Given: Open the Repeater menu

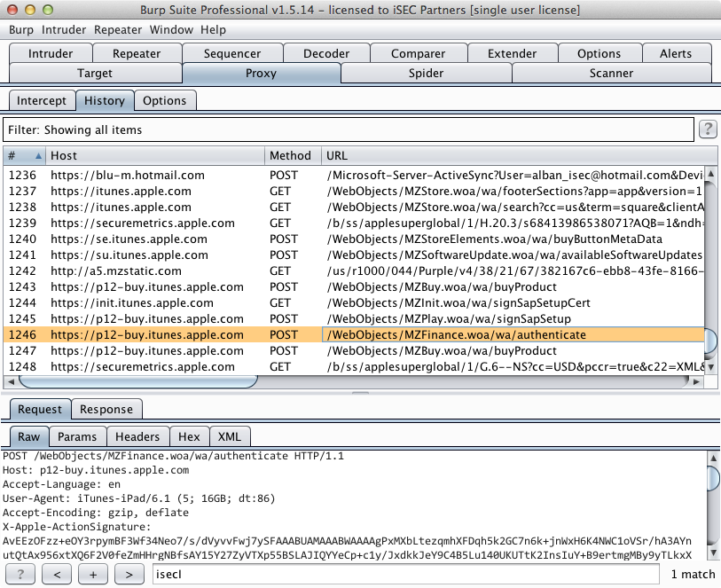Looking at the screenshot, I should click(118, 30).
